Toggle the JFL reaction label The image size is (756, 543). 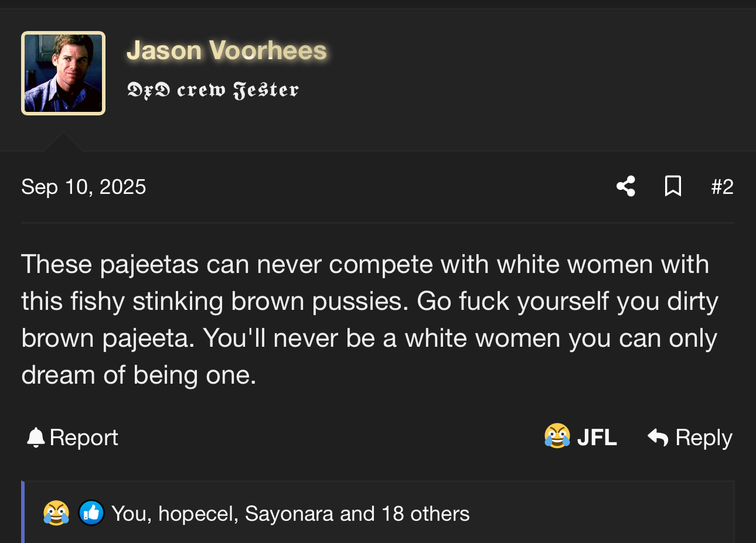[x=597, y=438]
